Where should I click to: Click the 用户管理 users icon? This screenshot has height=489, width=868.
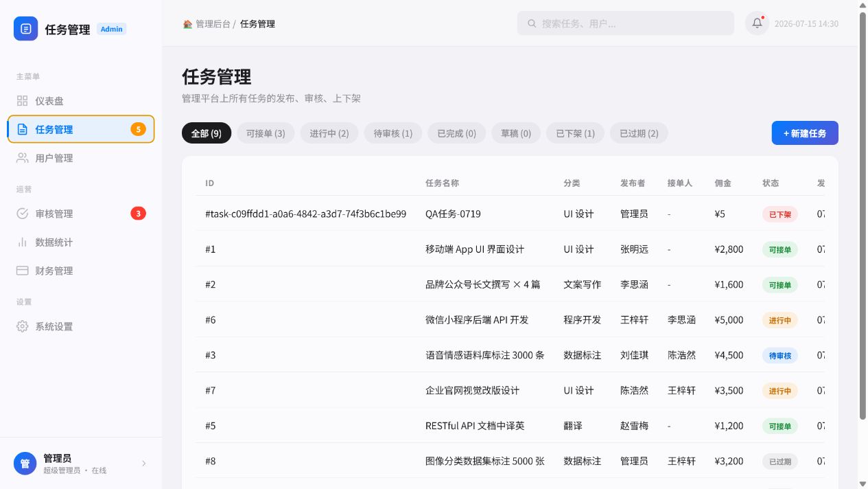click(23, 158)
